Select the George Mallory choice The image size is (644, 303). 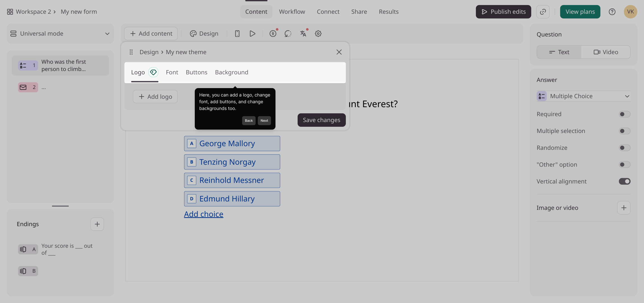(232, 144)
